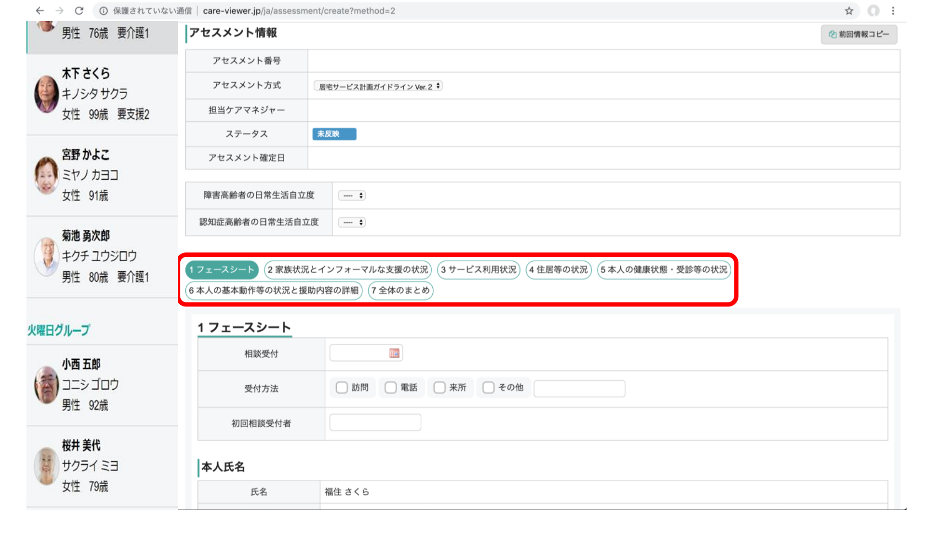Switch to 3 サービス利用状況 tab
Screen dimensions: 933x560
pos(478,270)
